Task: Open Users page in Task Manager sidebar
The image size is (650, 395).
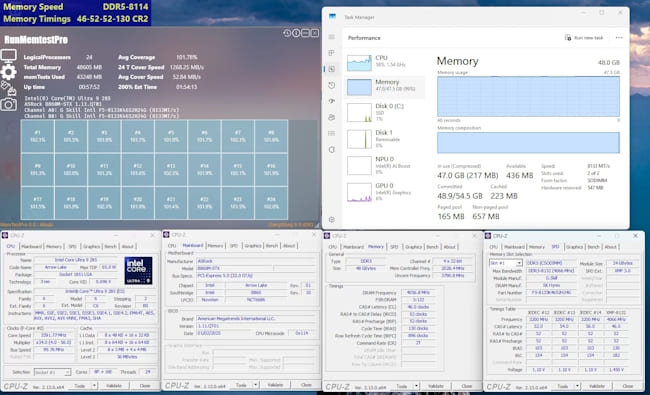Action: pyautogui.click(x=332, y=117)
